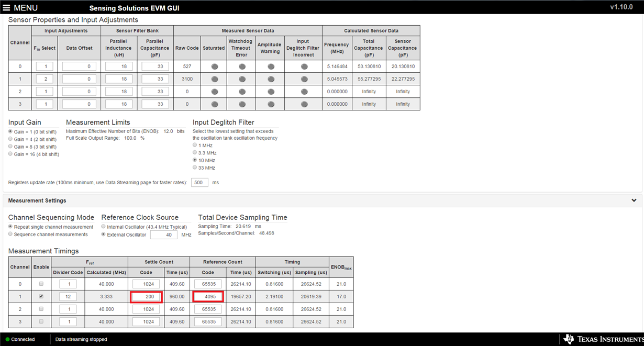Click channel 0 Saturated indicator LED
The height and width of the screenshot is (346, 644).
[x=215, y=66]
